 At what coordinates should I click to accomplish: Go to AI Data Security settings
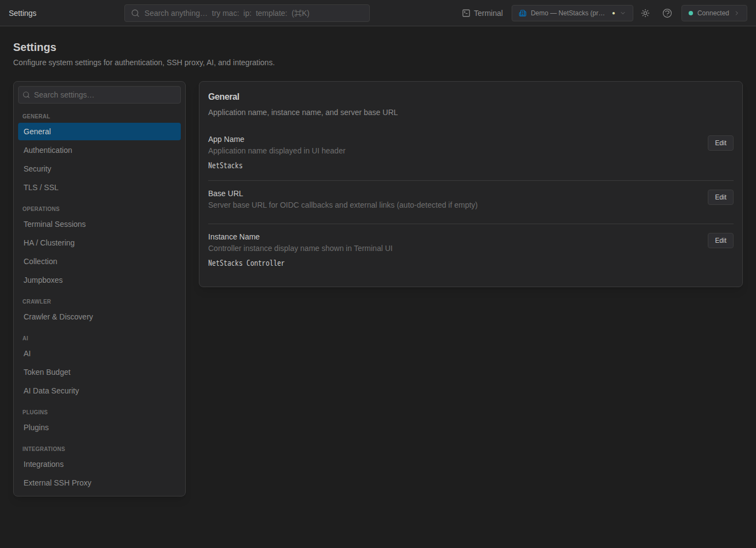(99, 391)
